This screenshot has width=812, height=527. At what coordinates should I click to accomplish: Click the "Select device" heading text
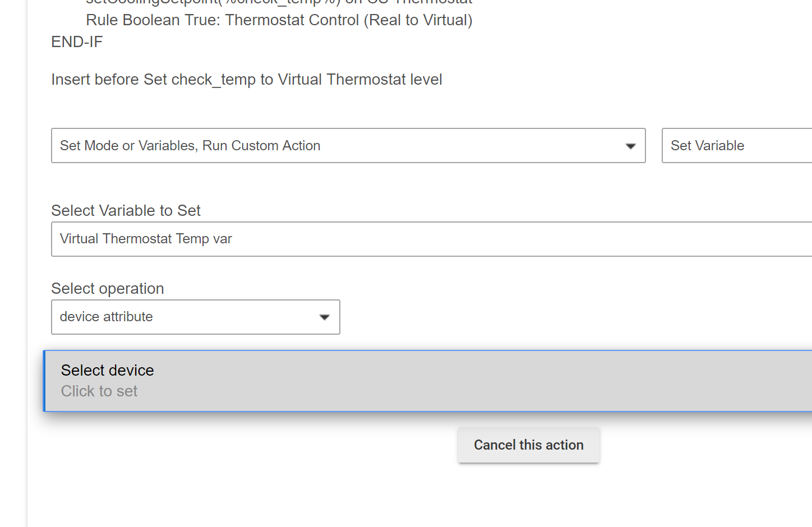point(107,371)
